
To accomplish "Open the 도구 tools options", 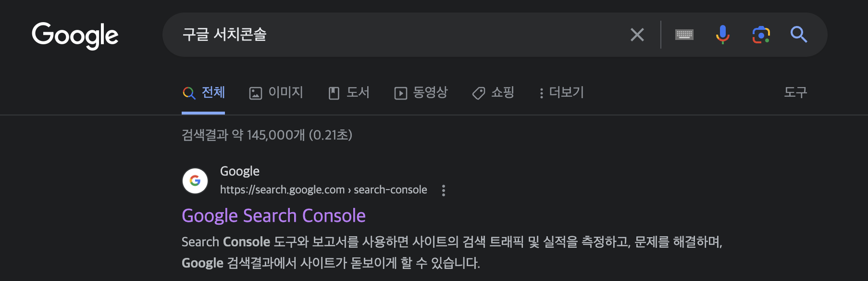I will (795, 92).
